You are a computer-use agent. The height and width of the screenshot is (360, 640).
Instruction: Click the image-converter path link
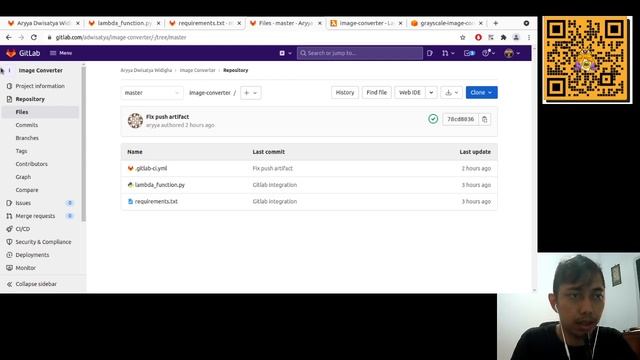(x=210, y=93)
